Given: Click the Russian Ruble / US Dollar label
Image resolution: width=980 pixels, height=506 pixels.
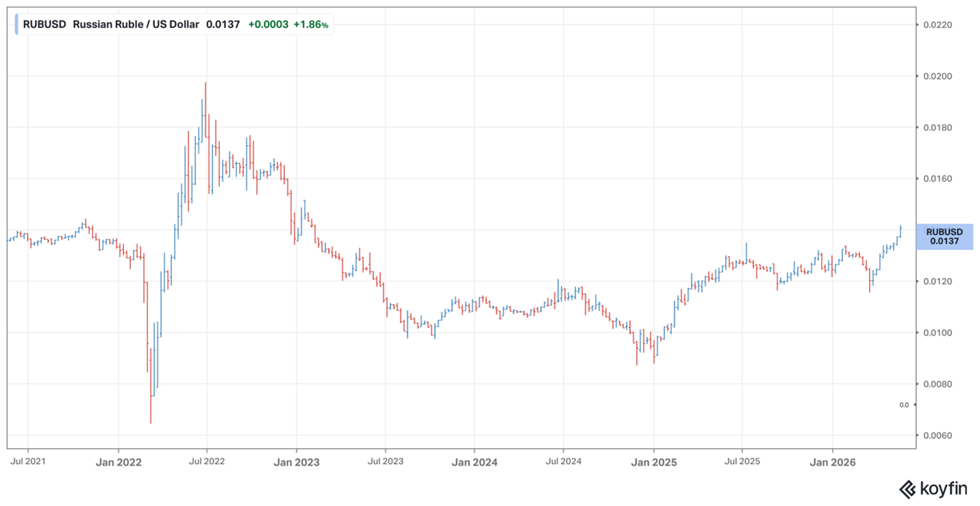Looking at the screenshot, I should [136, 25].
